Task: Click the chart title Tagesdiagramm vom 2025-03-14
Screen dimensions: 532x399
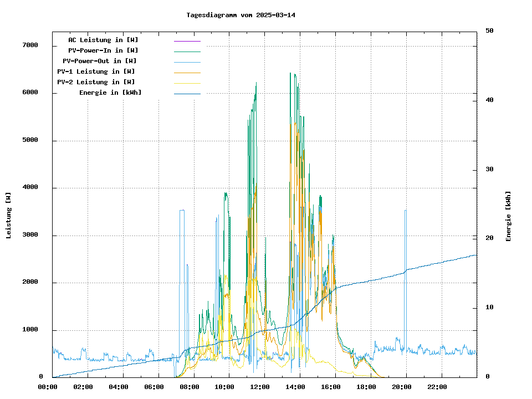Action: coord(241,15)
